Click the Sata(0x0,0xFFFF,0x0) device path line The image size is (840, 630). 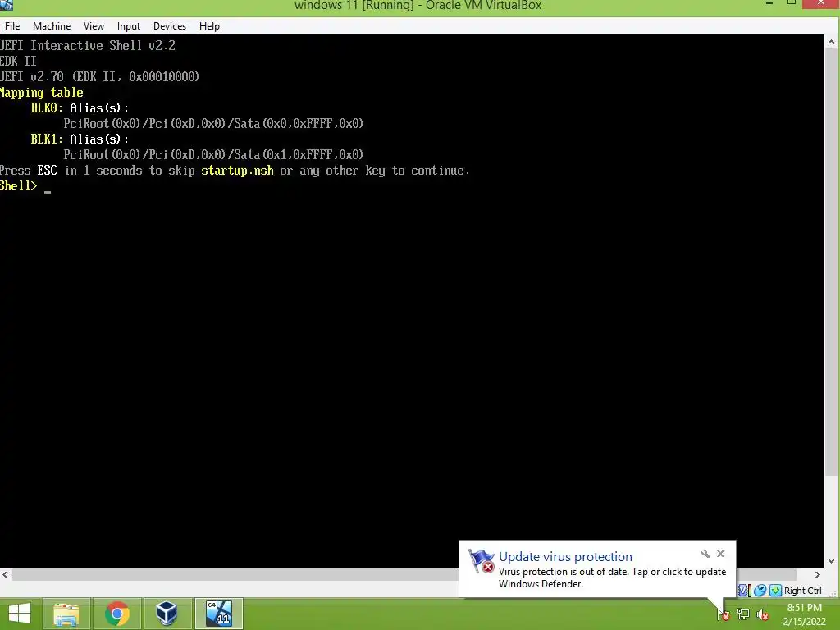[213, 124]
